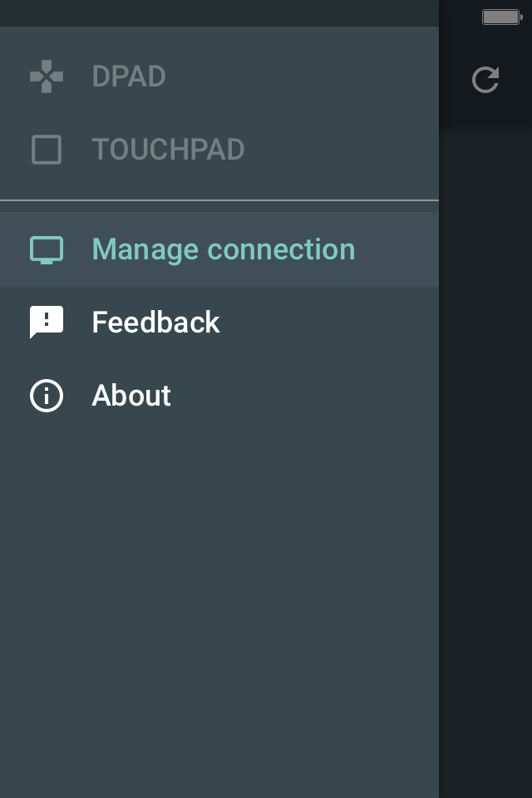Dismiss the drawer by tapping the dark area on the right
Screen dimensions: 532x798
(x=485, y=458)
